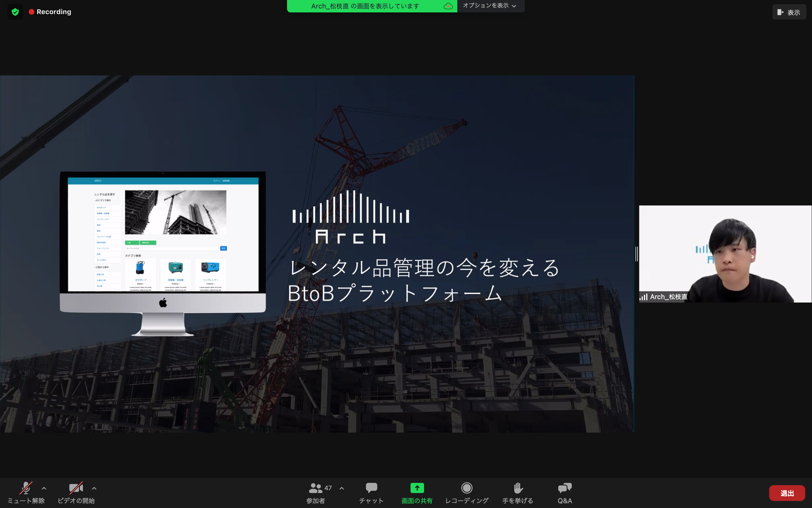Click the green security shield icon
The width and height of the screenshot is (812, 508).
[x=15, y=12]
